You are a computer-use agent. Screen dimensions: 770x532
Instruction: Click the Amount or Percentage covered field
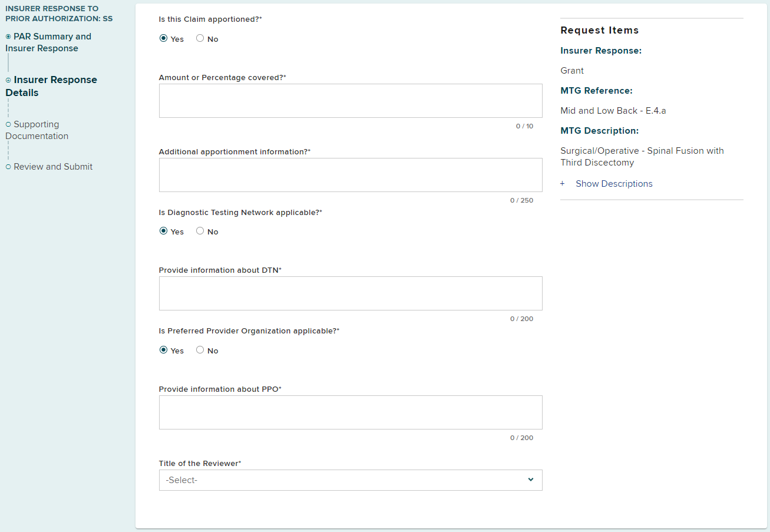(x=350, y=101)
